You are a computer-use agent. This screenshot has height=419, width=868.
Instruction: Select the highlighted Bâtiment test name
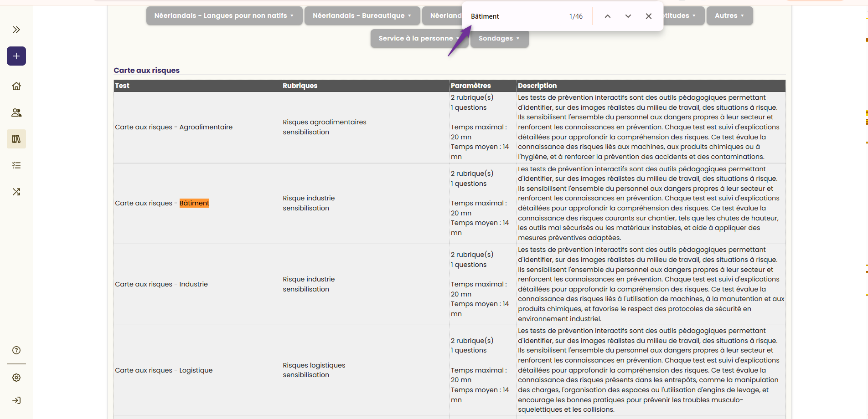click(194, 203)
